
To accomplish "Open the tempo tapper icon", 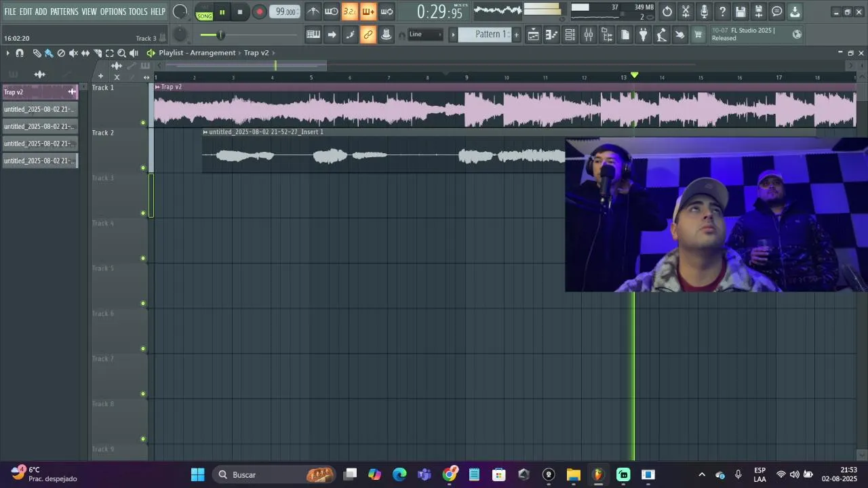I will click(x=662, y=35).
